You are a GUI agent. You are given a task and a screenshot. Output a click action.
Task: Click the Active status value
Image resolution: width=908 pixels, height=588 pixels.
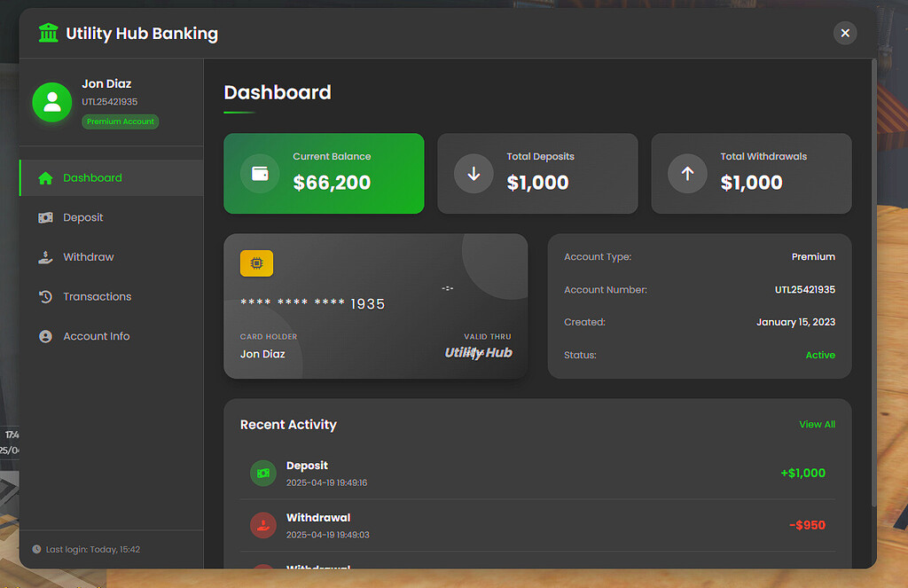pos(820,355)
